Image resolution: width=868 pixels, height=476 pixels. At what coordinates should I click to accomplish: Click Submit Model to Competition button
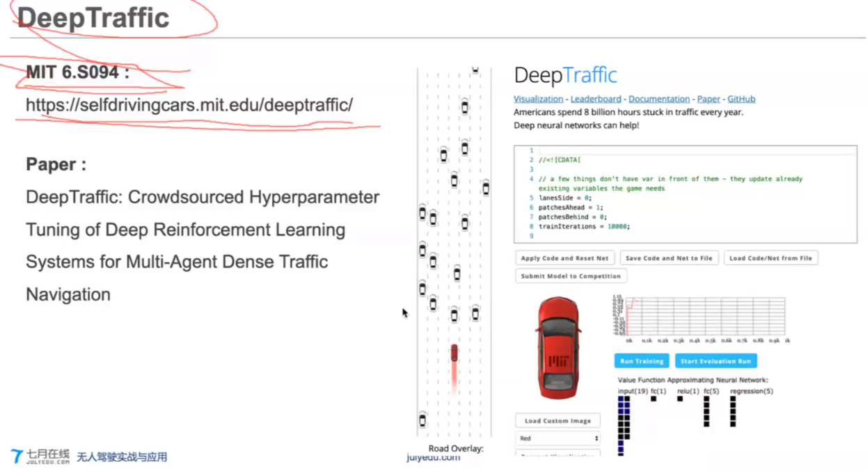[571, 276]
